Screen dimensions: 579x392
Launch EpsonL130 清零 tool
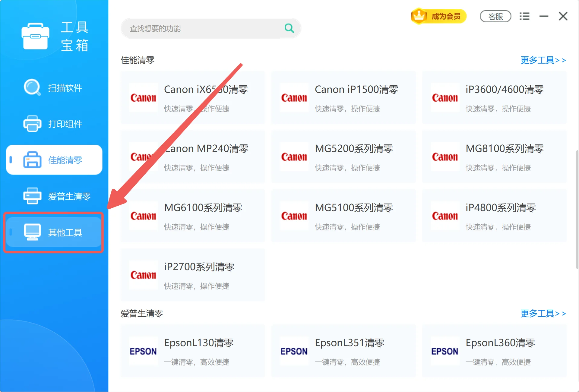[192, 351]
